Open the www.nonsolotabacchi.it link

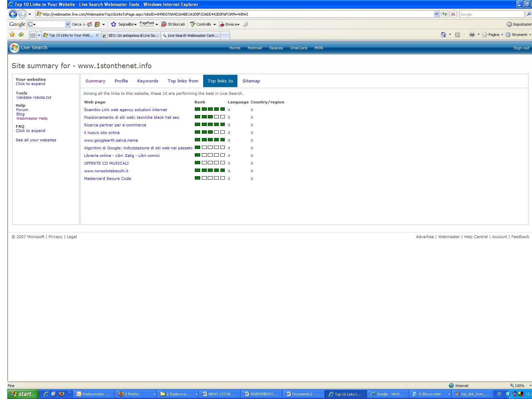point(106,171)
